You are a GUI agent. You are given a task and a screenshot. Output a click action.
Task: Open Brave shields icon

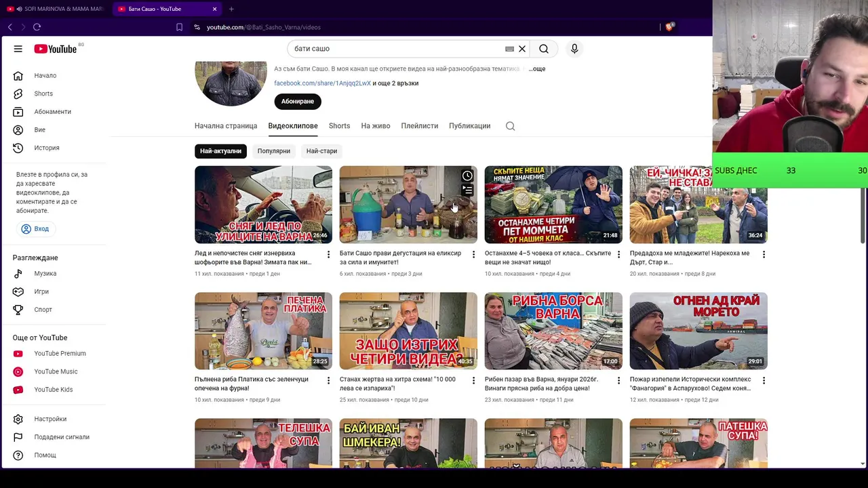click(x=669, y=27)
